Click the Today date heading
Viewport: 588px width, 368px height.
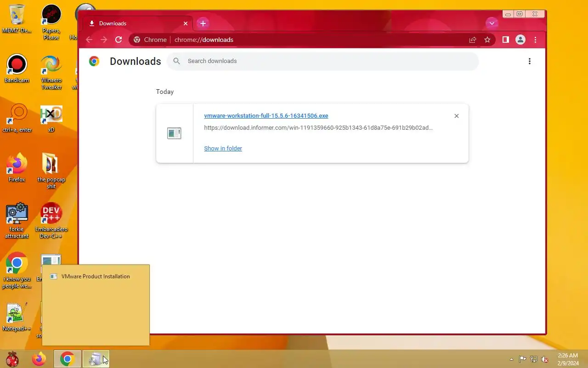click(x=165, y=92)
